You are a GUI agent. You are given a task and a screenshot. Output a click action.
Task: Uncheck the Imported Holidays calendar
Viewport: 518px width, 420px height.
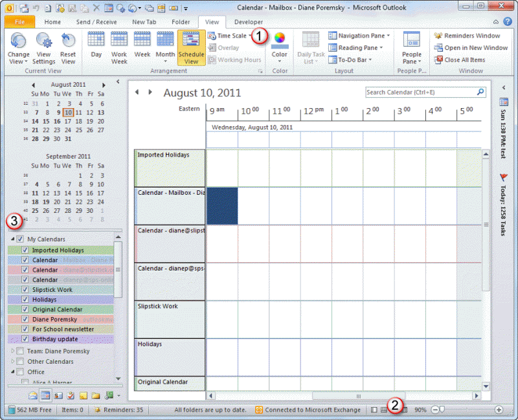(25, 250)
